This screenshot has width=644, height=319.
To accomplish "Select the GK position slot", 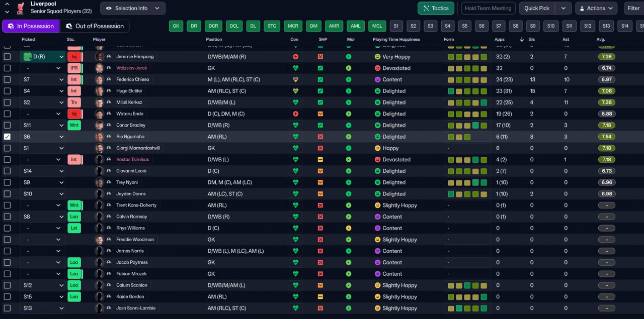I will (176, 26).
